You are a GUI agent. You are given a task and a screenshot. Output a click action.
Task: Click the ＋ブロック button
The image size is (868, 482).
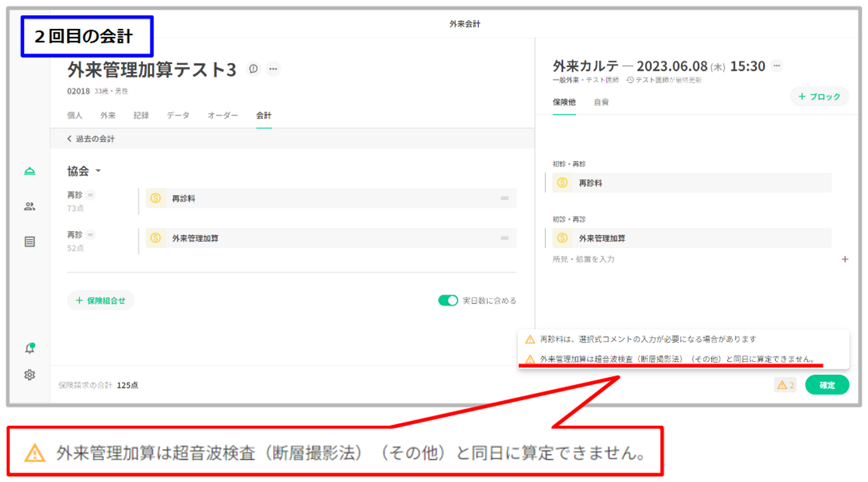819,97
